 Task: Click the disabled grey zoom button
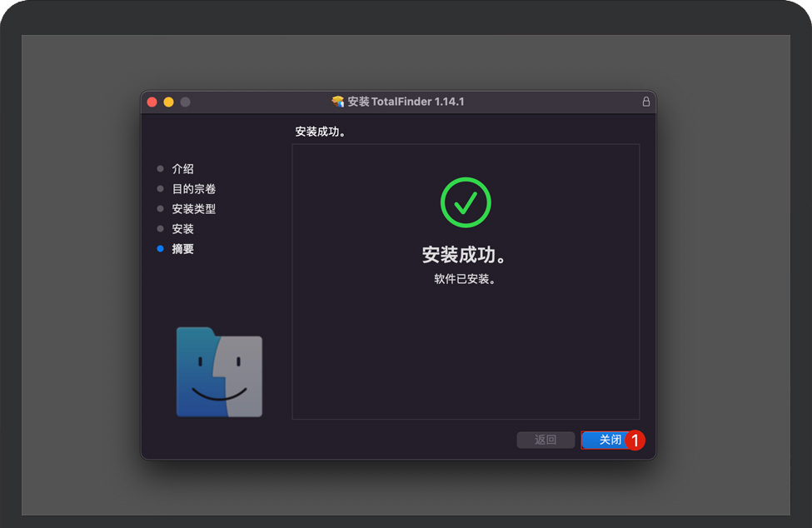click(186, 102)
